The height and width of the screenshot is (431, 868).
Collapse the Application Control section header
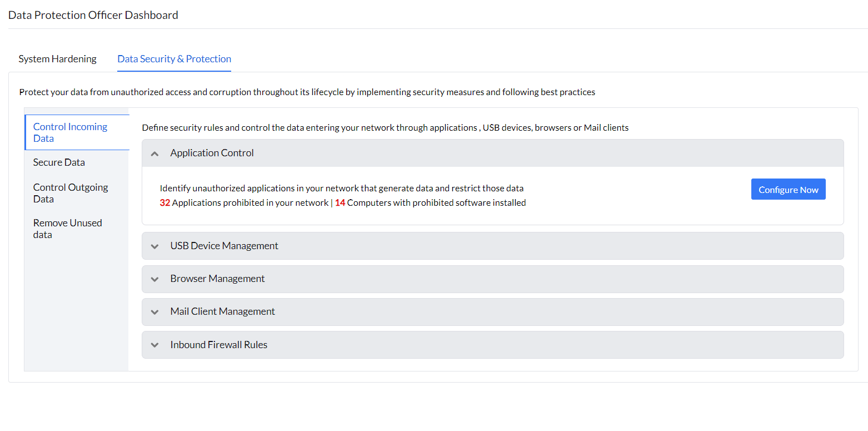(x=212, y=153)
